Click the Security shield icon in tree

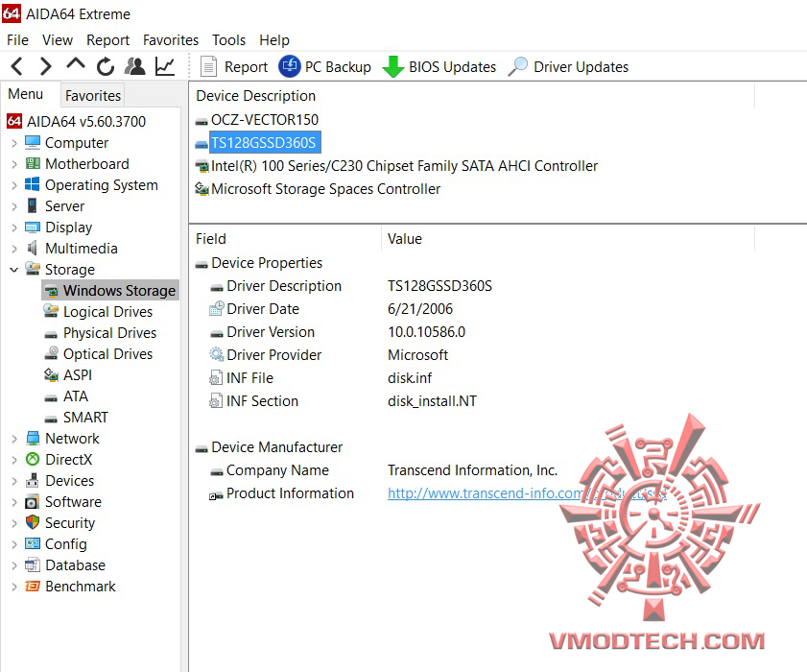click(33, 522)
